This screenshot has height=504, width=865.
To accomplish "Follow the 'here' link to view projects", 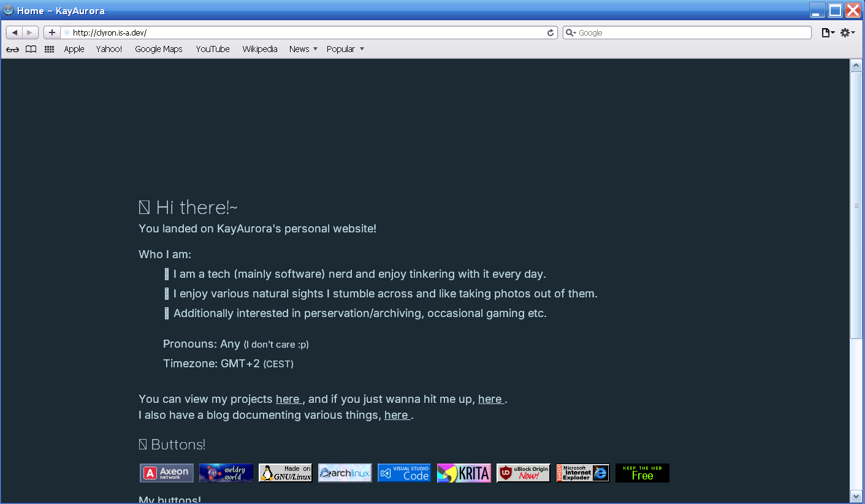I will pos(288,399).
